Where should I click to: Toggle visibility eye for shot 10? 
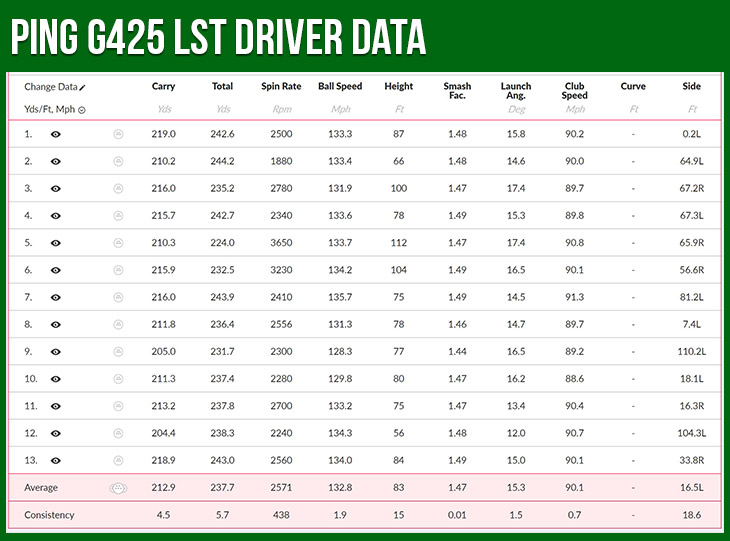coord(56,379)
